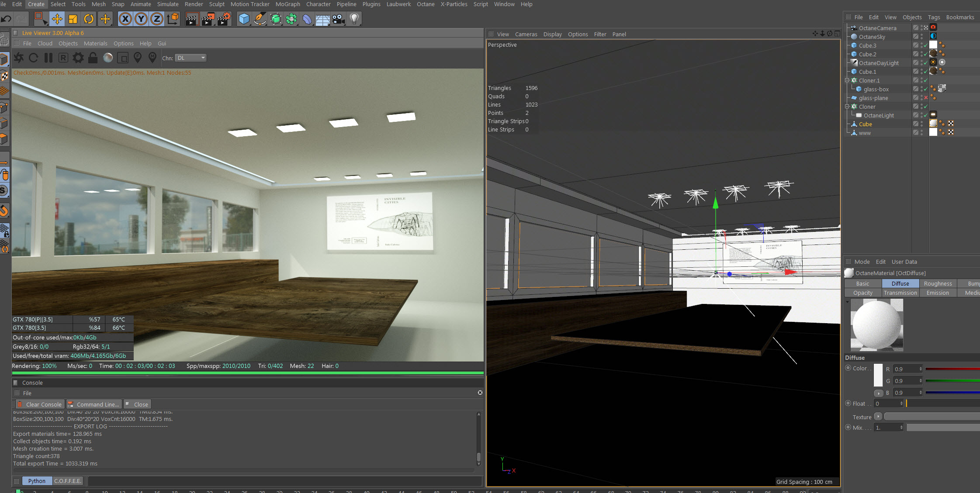Open the Chn channel dropdown
Viewport: 980px width, 493px height.
click(190, 58)
